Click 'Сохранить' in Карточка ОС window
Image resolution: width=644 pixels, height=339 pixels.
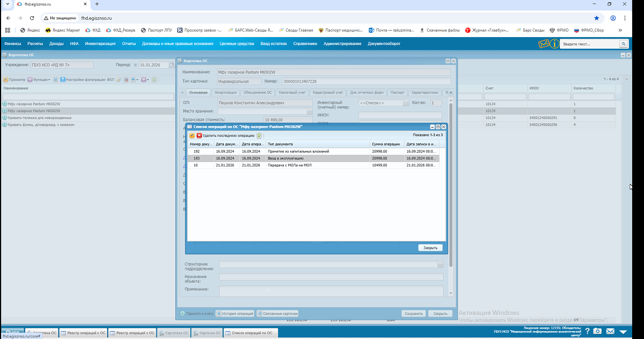(414, 313)
